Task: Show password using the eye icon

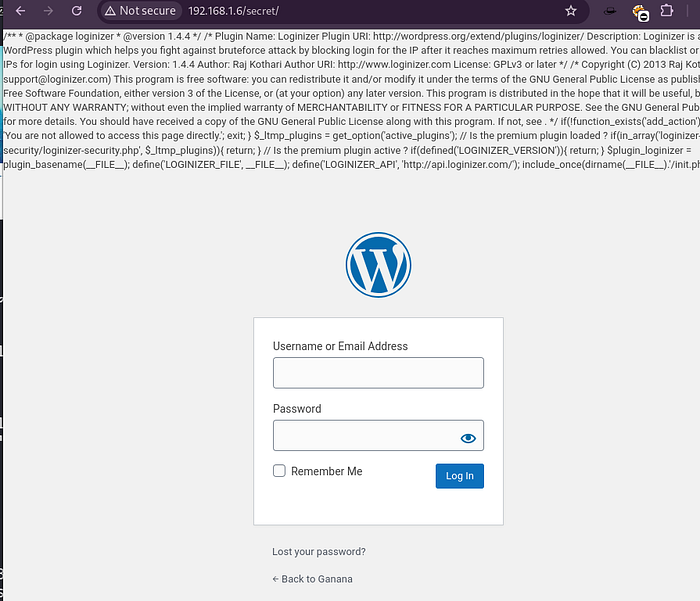Action: 467,438
